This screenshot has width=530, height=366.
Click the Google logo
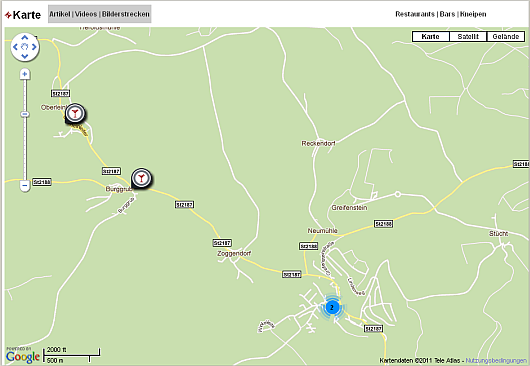tap(23, 356)
